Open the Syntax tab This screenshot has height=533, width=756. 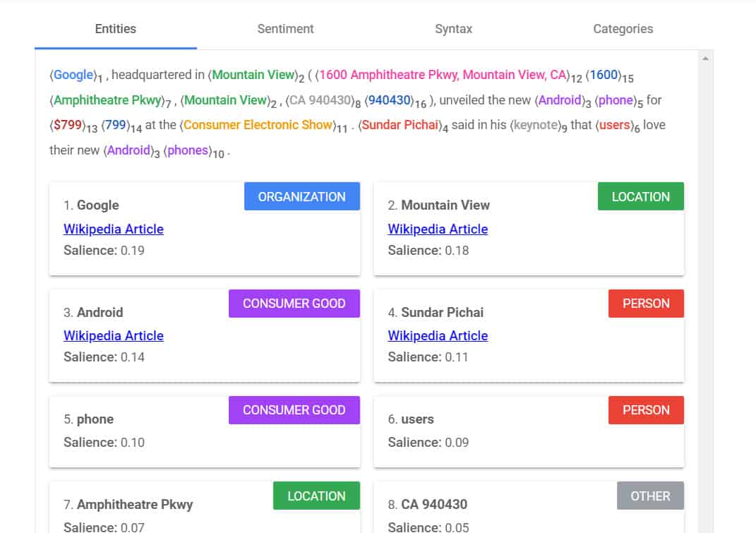[x=453, y=29]
